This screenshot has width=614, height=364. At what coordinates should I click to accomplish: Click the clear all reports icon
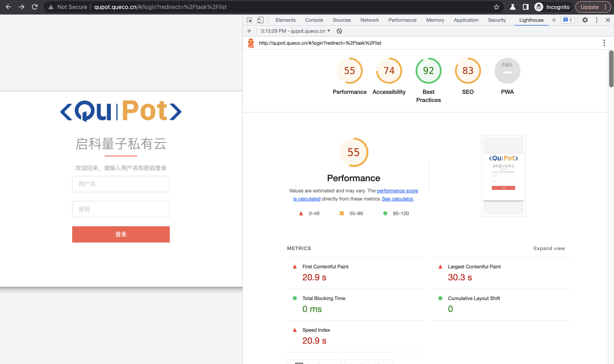(x=339, y=31)
